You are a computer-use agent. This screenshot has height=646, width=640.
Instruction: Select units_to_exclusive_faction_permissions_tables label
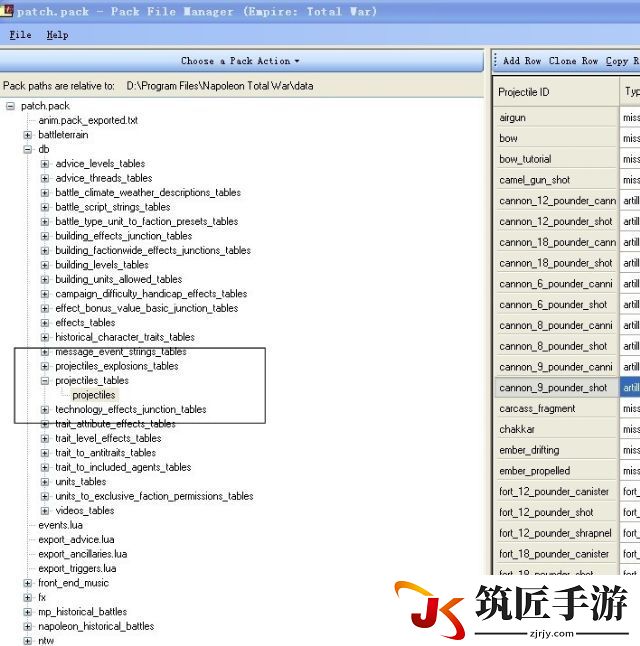tap(154, 496)
